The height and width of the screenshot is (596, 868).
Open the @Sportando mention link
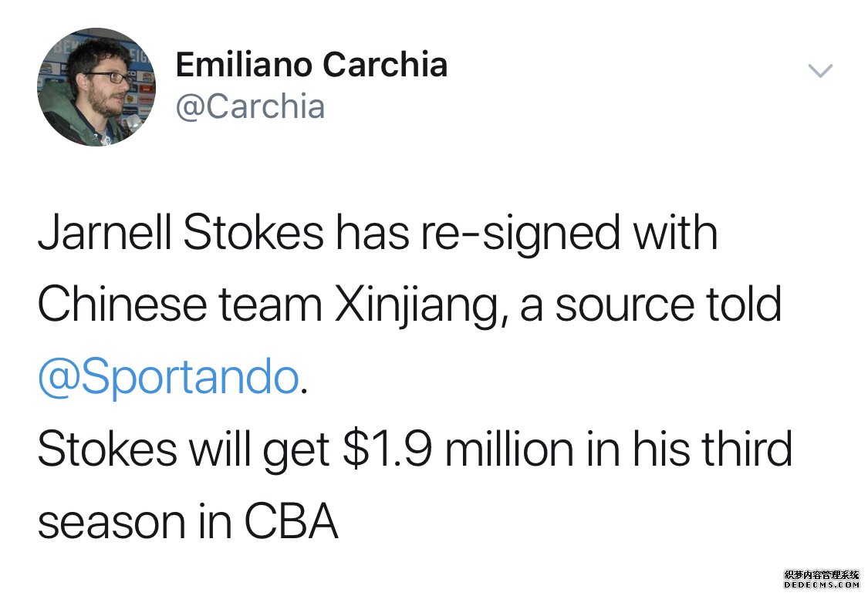(x=169, y=377)
